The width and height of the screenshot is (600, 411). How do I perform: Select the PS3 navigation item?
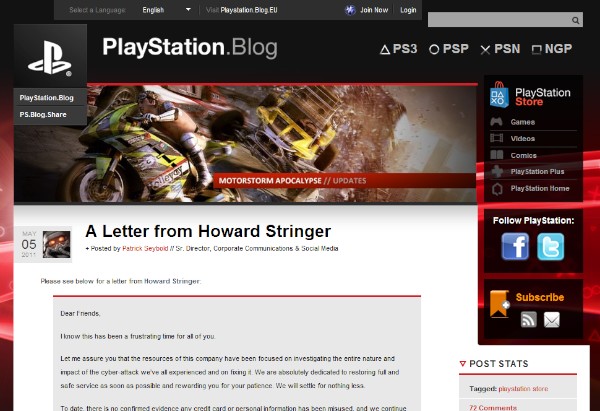click(398, 49)
